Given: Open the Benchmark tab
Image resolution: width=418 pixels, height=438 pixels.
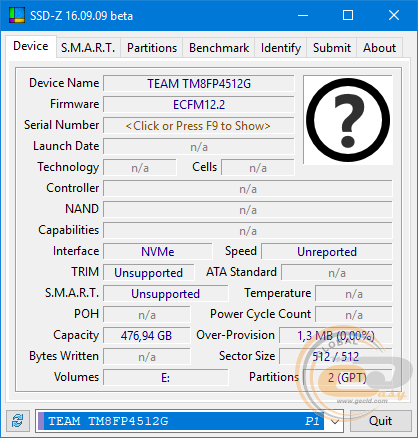Looking at the screenshot, I should 219,48.
